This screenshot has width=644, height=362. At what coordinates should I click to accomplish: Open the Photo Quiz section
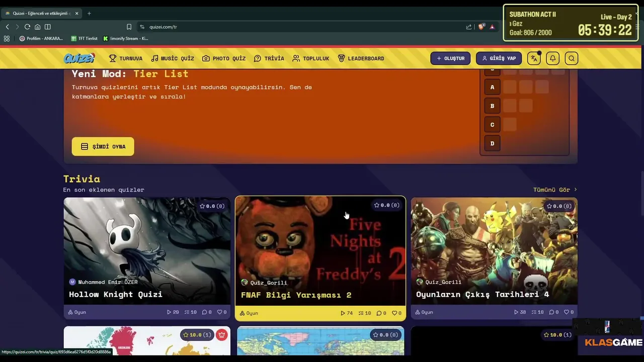[224, 58]
